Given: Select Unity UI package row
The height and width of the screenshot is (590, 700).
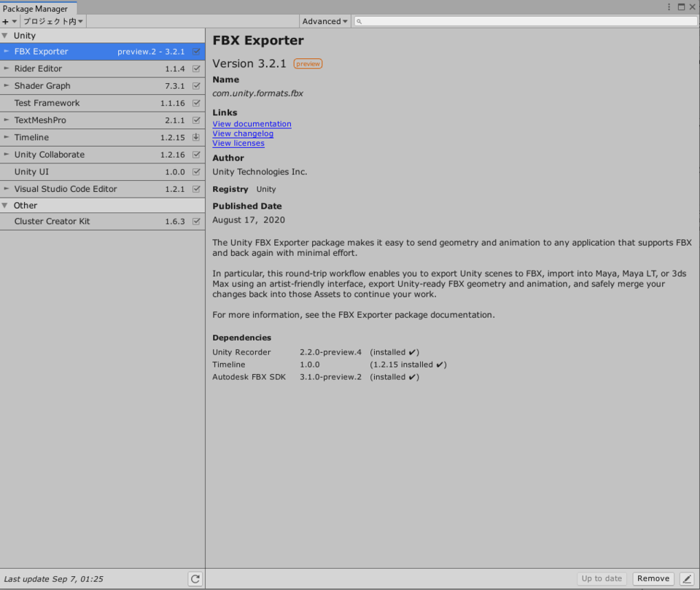Looking at the screenshot, I should [x=102, y=172].
